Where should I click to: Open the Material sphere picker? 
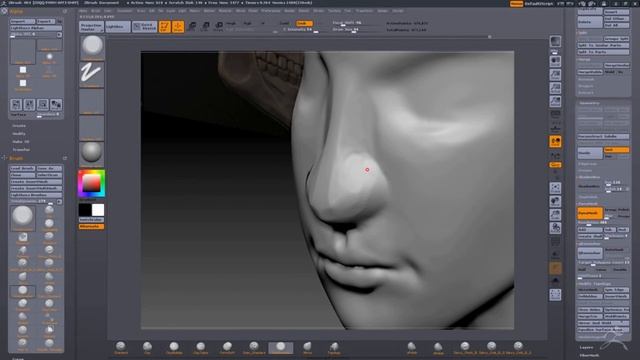(92, 153)
